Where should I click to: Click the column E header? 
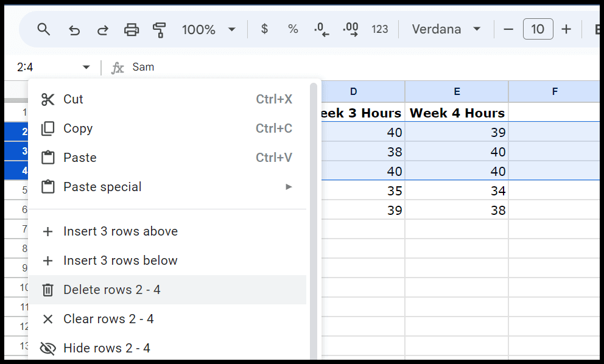(457, 92)
